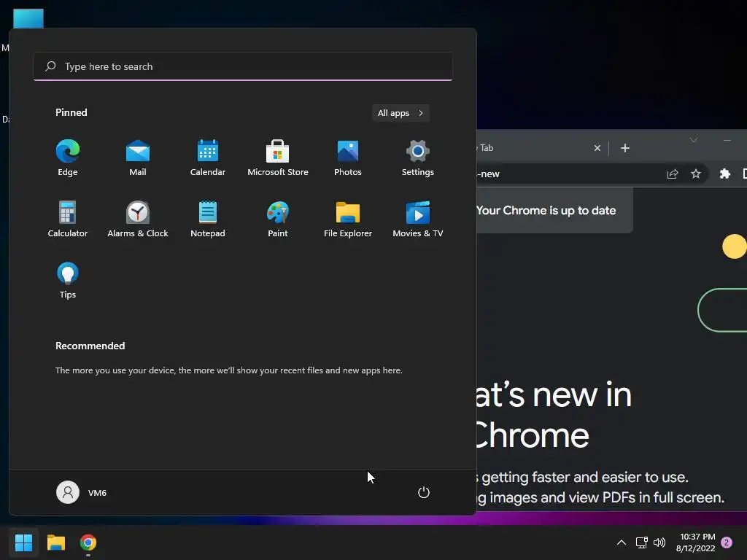Select the 'Pinned' section heading
The height and width of the screenshot is (560, 747).
(71, 112)
